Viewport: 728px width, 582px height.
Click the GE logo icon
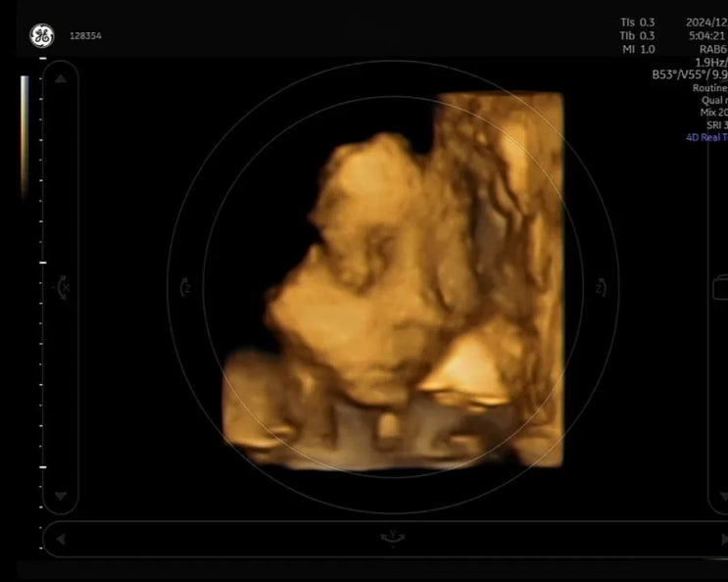pyautogui.click(x=42, y=35)
